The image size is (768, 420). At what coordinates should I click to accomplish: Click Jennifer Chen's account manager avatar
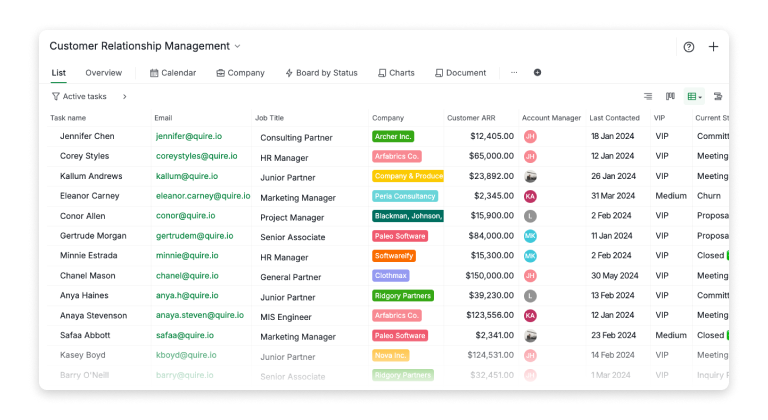530,136
